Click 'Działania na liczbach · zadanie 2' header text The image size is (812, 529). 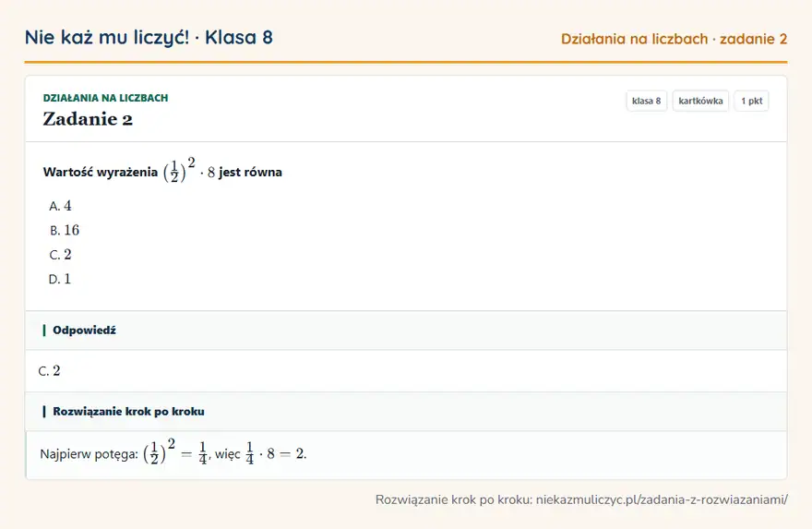[x=674, y=40]
